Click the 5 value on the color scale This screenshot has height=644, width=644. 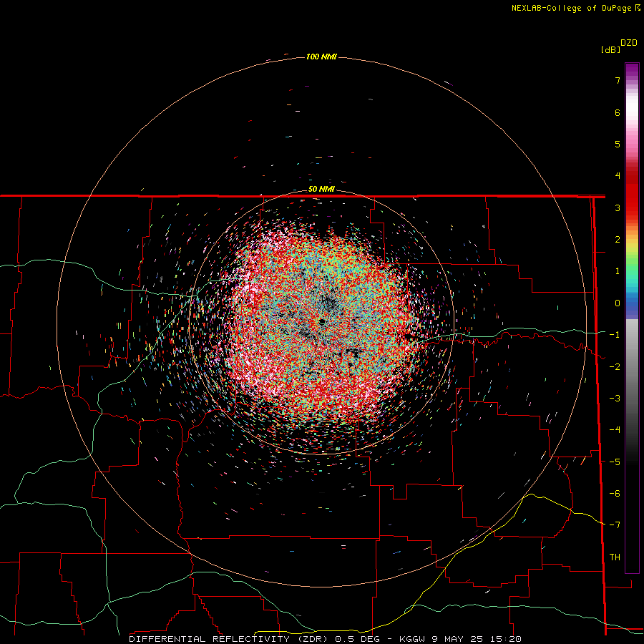pyautogui.click(x=618, y=144)
